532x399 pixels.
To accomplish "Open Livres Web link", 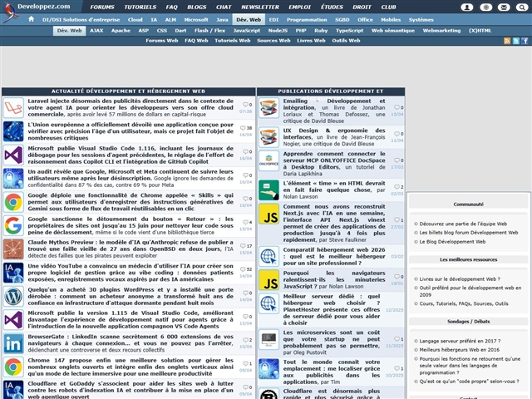I will coord(311,41).
